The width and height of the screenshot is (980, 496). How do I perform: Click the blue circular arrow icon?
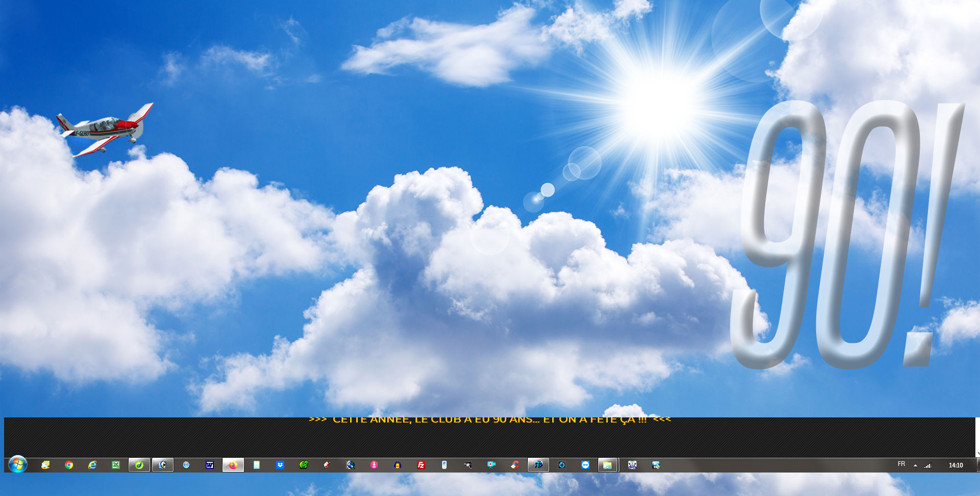coord(562,465)
